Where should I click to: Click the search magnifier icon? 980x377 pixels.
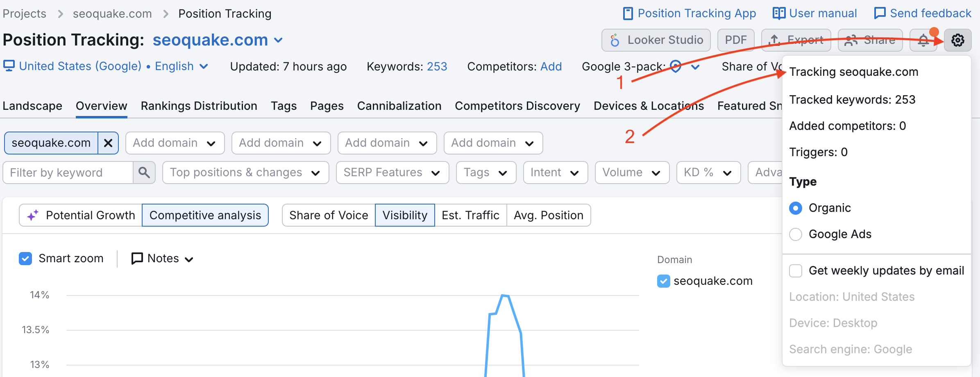pyautogui.click(x=144, y=173)
